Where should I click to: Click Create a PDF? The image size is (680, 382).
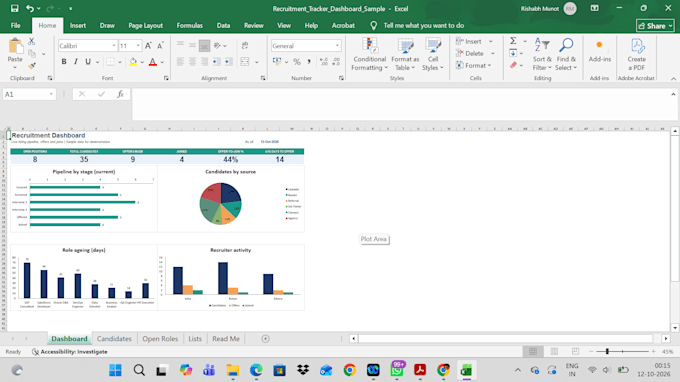(x=636, y=54)
